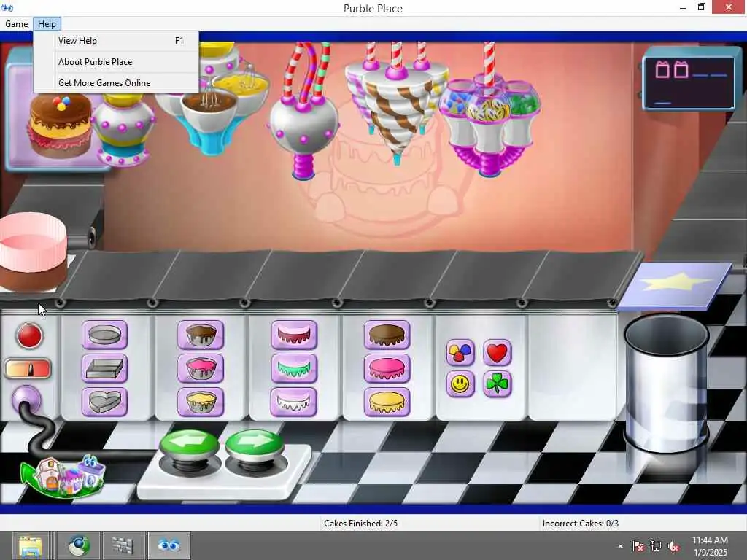Click the purple knob with hose

pyautogui.click(x=26, y=398)
